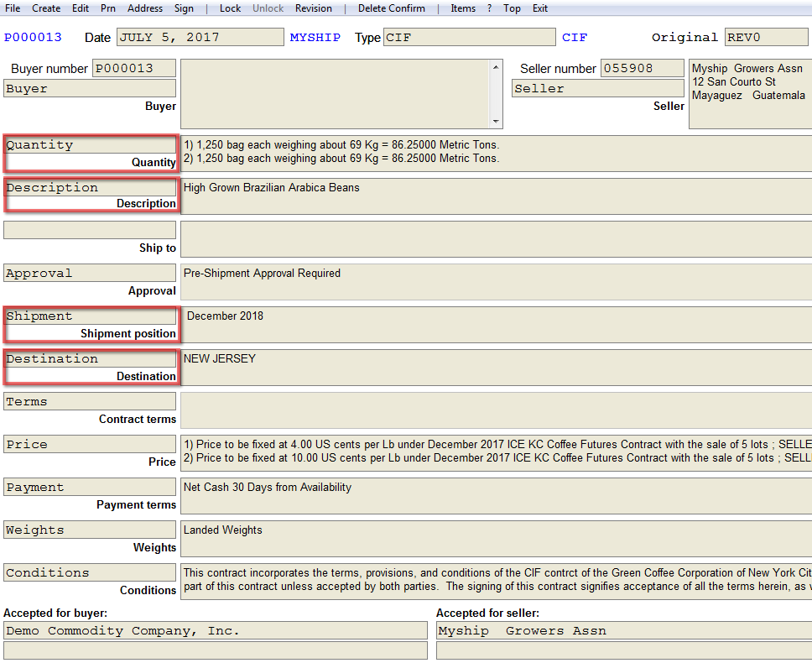Viewport: 812px width, 663px height.
Task: Click the blue MYSHIP label
Action: [x=315, y=37]
